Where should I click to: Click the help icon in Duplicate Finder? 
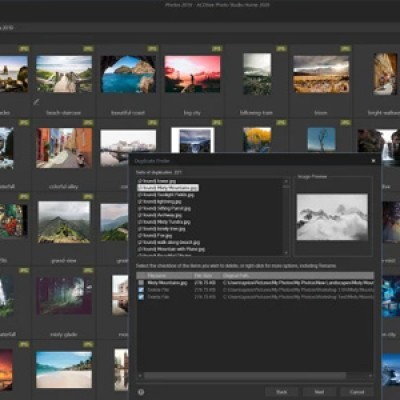pos(141,392)
